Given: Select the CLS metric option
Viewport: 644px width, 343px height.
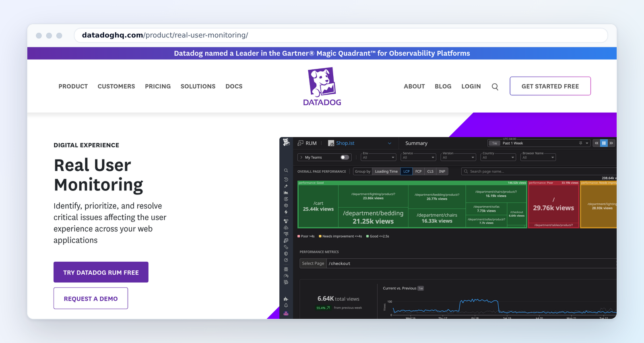Looking at the screenshot, I should pos(430,171).
